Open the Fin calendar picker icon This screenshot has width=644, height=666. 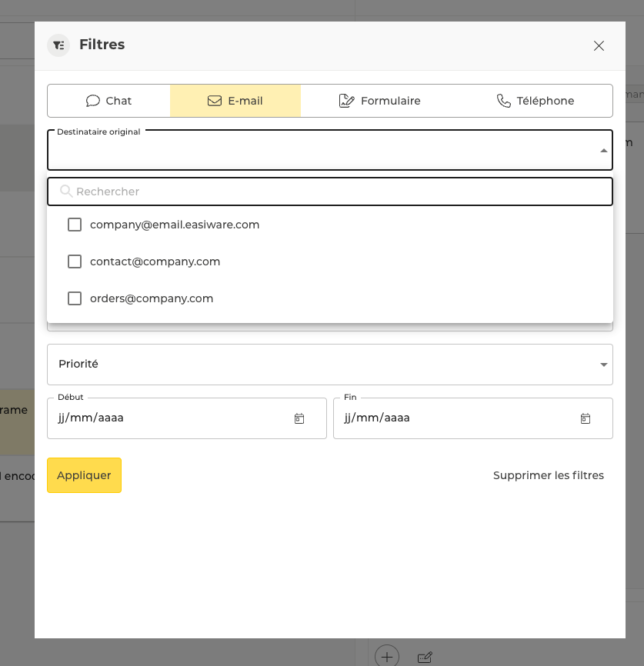[x=586, y=418]
